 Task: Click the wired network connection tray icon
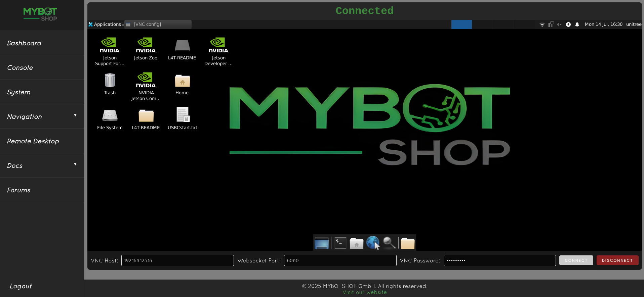click(x=551, y=24)
